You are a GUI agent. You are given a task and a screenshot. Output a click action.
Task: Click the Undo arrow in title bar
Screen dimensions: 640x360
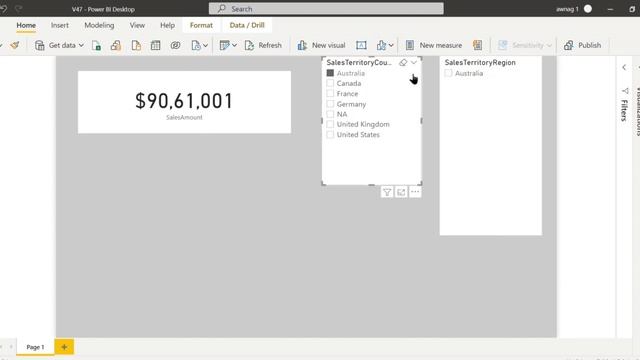coord(4,9)
